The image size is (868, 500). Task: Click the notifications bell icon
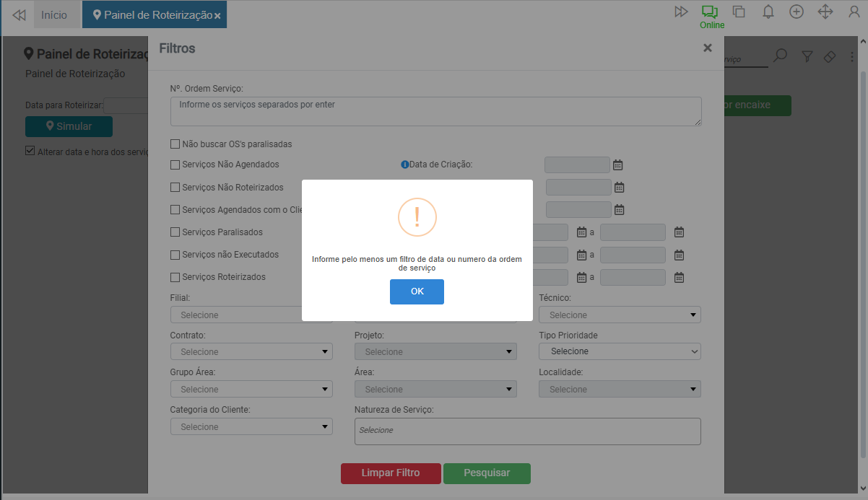(x=768, y=12)
